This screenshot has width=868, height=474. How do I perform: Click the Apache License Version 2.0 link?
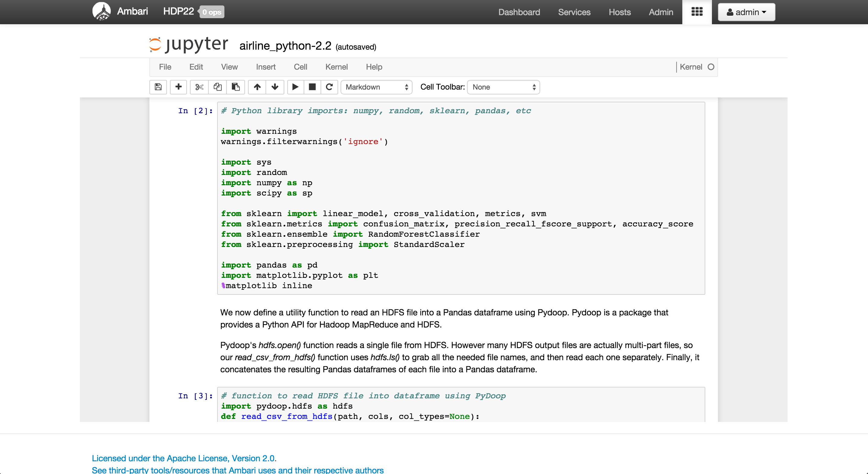tap(184, 458)
